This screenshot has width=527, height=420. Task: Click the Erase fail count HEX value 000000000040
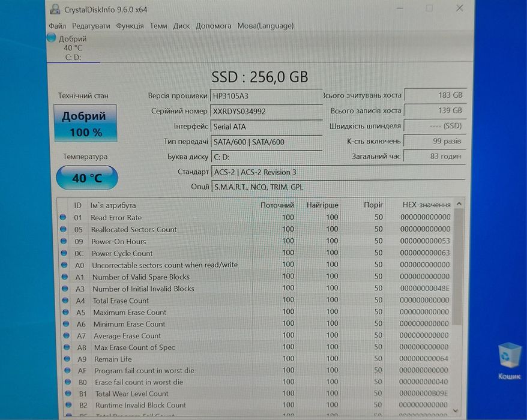coord(424,382)
